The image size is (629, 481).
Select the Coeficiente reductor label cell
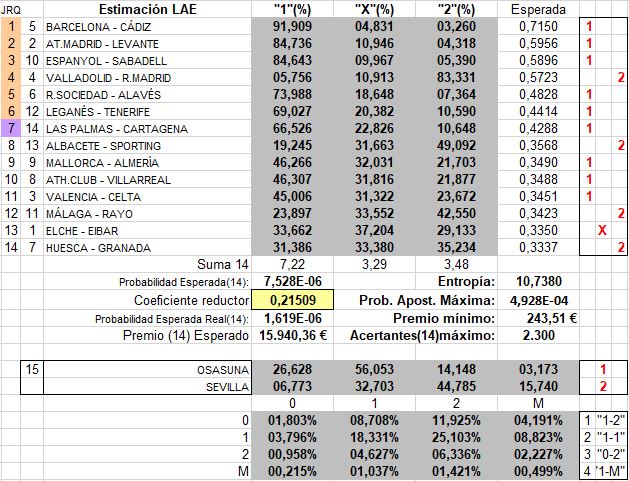148,300
